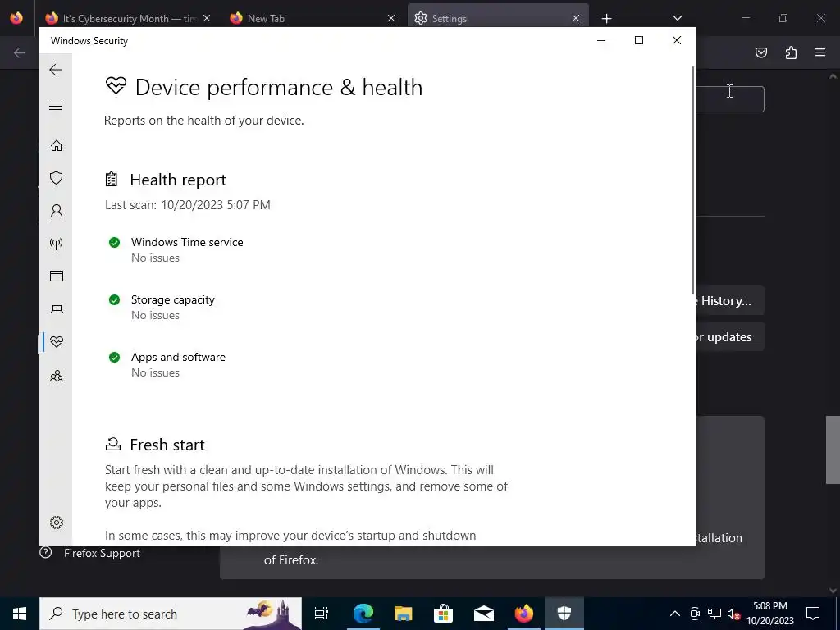
Task: Click the check for updates button in Firefox
Action: point(729,337)
